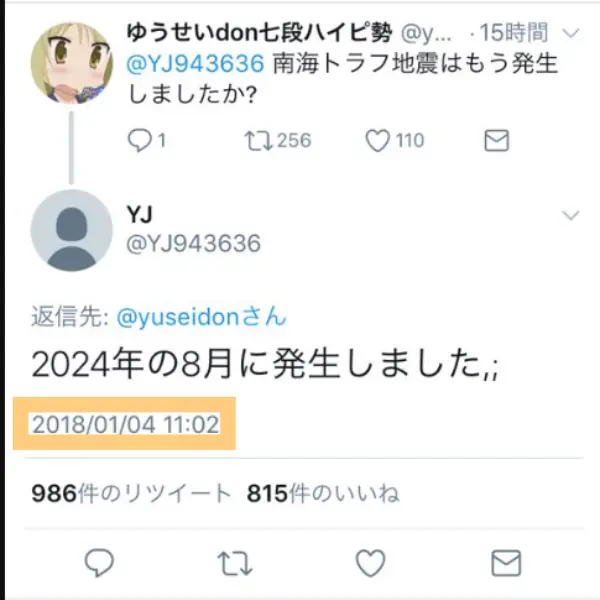This screenshot has width=600, height=600.
Task: Open the anime avatar of ゆうせいdon
Action: [72, 63]
